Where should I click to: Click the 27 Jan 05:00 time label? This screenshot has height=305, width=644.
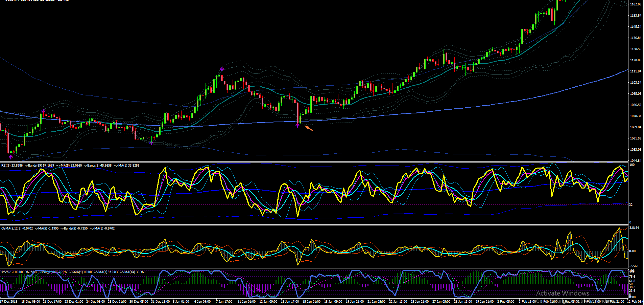tap(442, 302)
